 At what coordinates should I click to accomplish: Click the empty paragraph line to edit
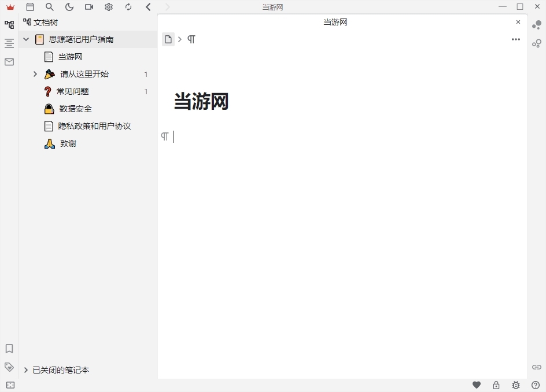(342, 136)
